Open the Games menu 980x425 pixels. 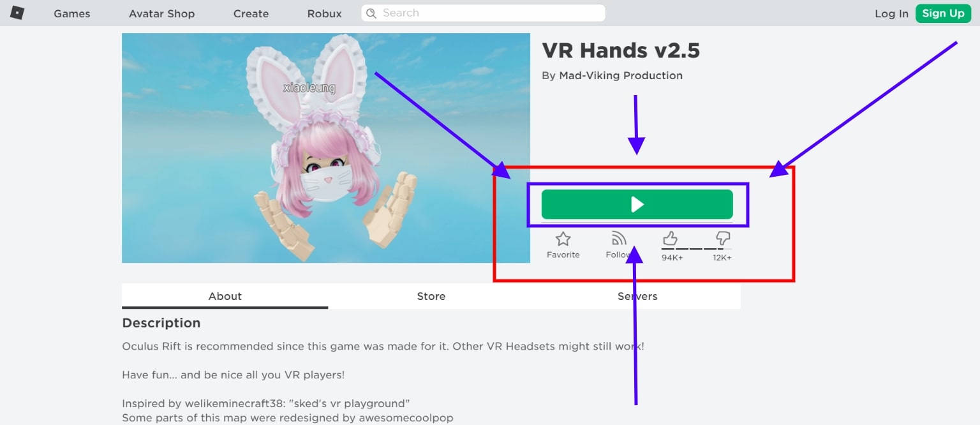(72, 13)
